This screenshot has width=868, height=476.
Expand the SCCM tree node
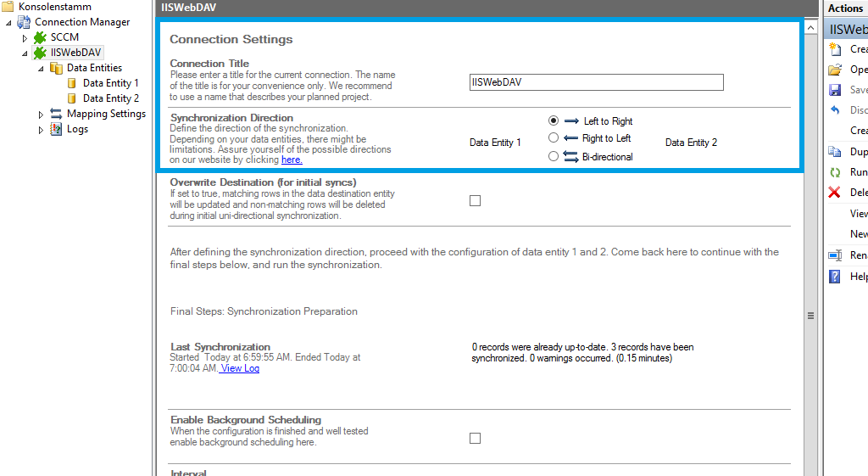(x=25, y=38)
